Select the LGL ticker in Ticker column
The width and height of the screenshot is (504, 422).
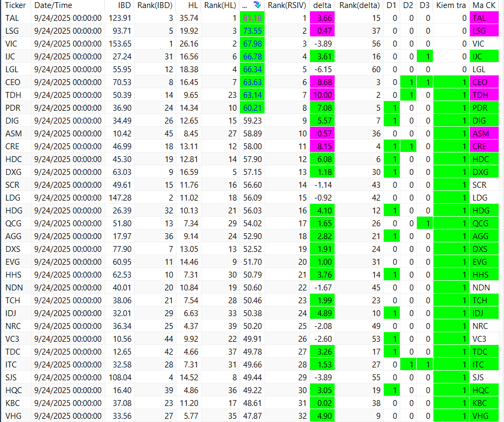coord(12,70)
